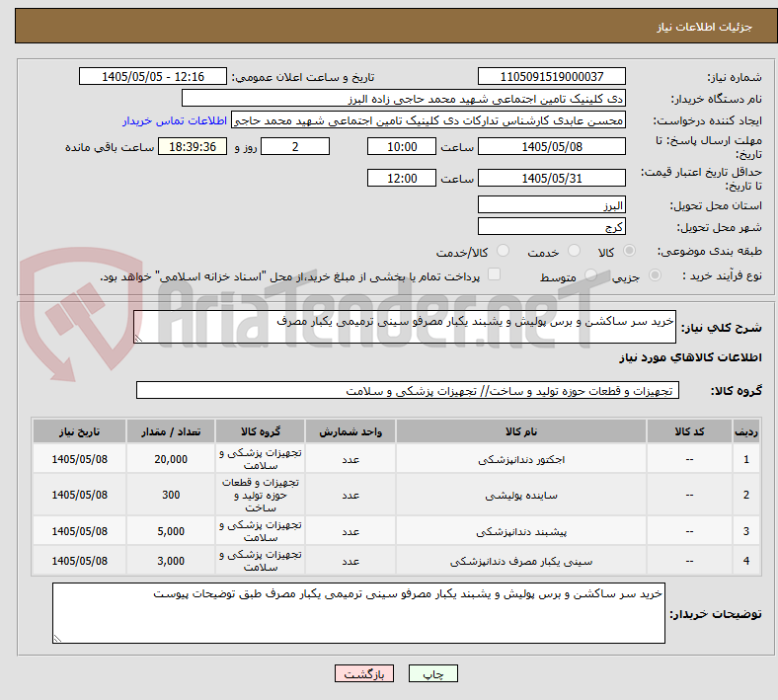Click the goods group field
The width and height of the screenshot is (778, 700).
click(408, 390)
